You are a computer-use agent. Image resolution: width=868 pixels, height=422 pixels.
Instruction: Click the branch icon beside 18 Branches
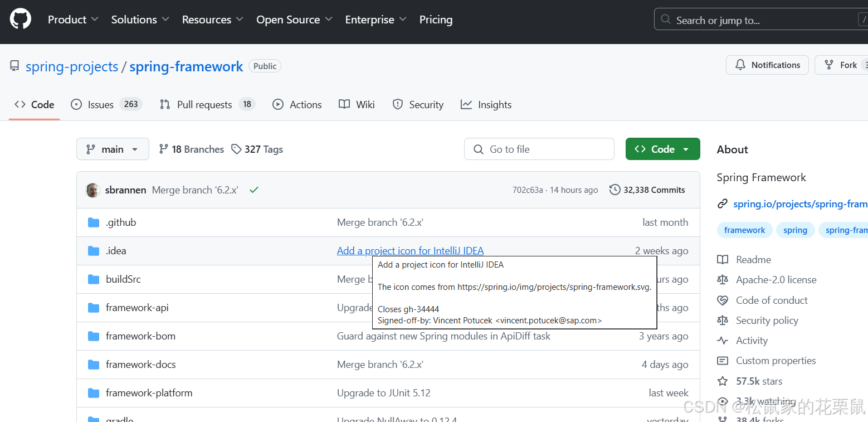tap(164, 149)
